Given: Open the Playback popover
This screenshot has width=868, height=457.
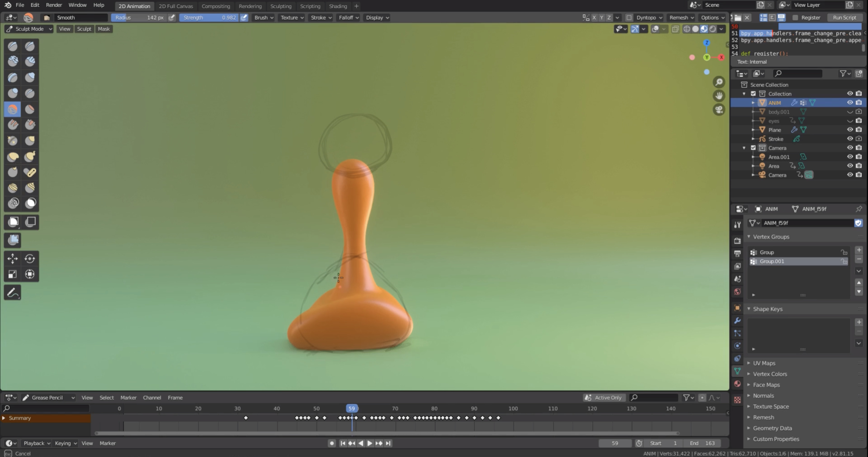Looking at the screenshot, I should click(36, 443).
